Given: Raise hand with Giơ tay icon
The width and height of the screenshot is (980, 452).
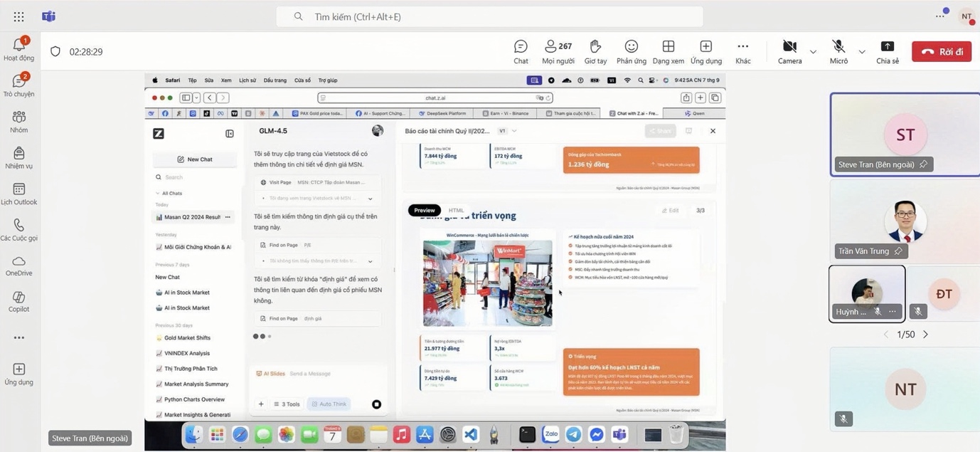Looking at the screenshot, I should click(595, 51).
